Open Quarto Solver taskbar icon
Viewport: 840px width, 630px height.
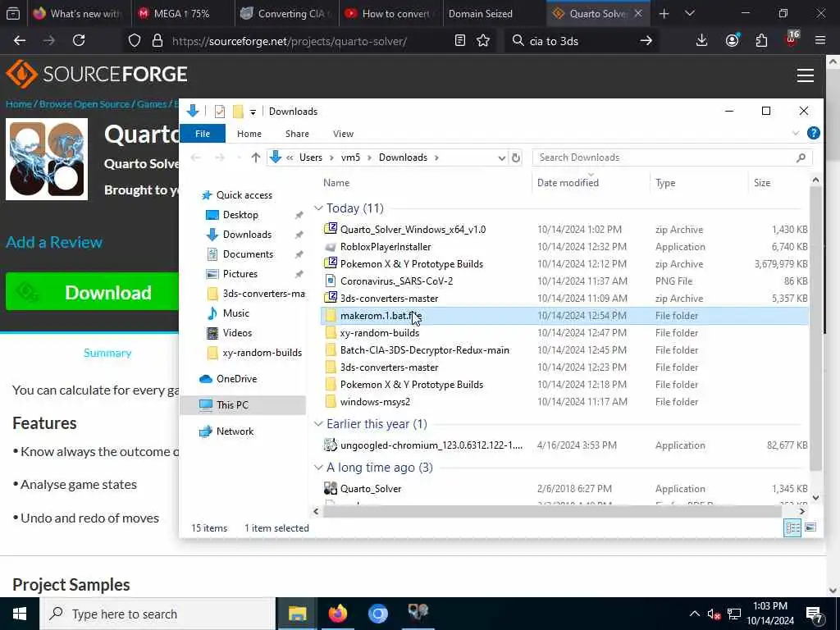(x=418, y=614)
